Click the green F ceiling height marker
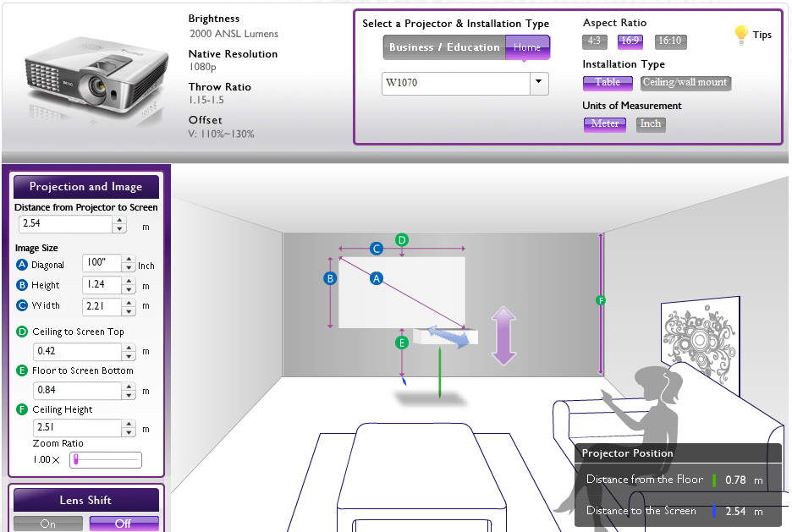Image resolution: width=792 pixels, height=532 pixels. click(x=601, y=300)
